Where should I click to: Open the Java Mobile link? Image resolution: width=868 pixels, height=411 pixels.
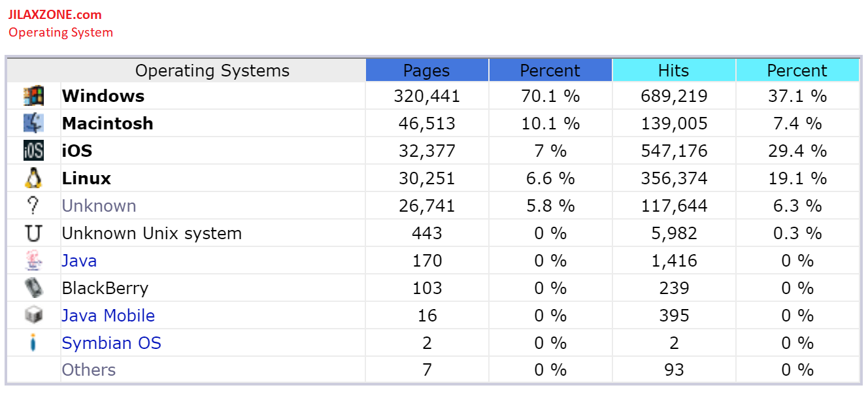pos(108,316)
